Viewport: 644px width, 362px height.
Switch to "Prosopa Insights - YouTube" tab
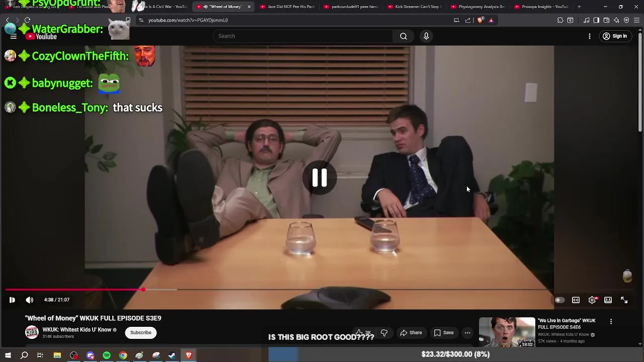[x=541, y=7]
